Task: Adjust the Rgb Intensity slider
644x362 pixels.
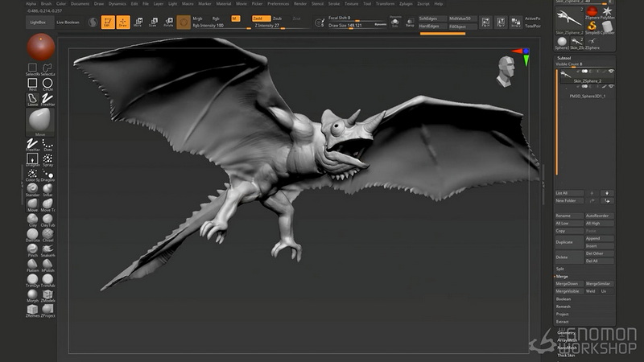Action: tap(221, 26)
